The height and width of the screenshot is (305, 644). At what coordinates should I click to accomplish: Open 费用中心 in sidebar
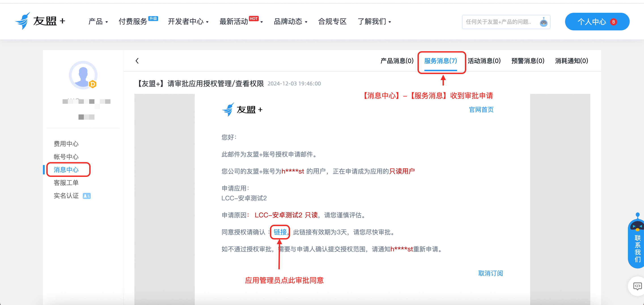[x=66, y=144]
